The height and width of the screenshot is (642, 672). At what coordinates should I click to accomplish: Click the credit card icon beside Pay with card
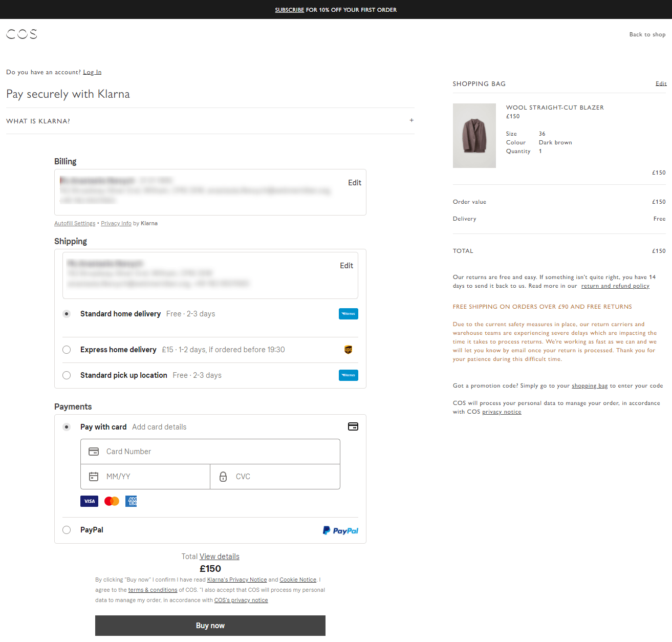pyautogui.click(x=353, y=426)
